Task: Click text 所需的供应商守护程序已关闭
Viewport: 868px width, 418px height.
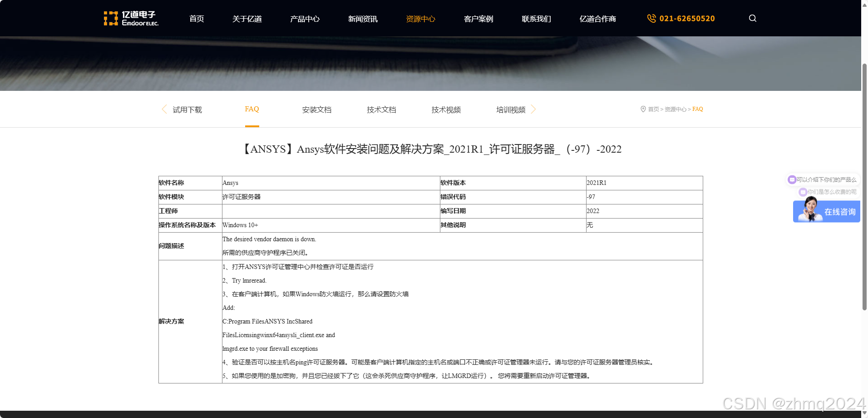Action: click(266, 253)
